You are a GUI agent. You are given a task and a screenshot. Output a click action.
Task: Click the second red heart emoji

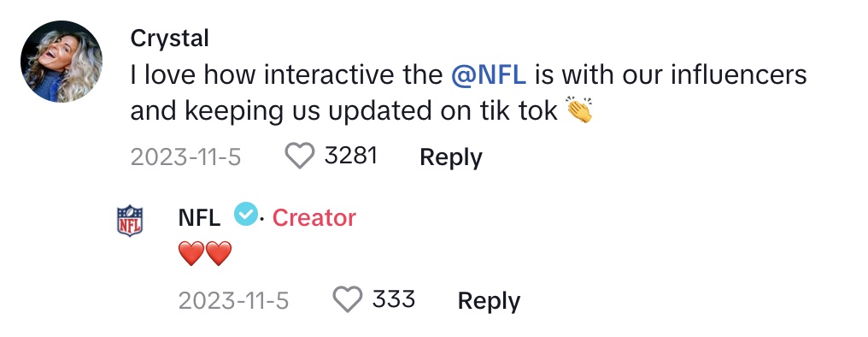(x=218, y=253)
